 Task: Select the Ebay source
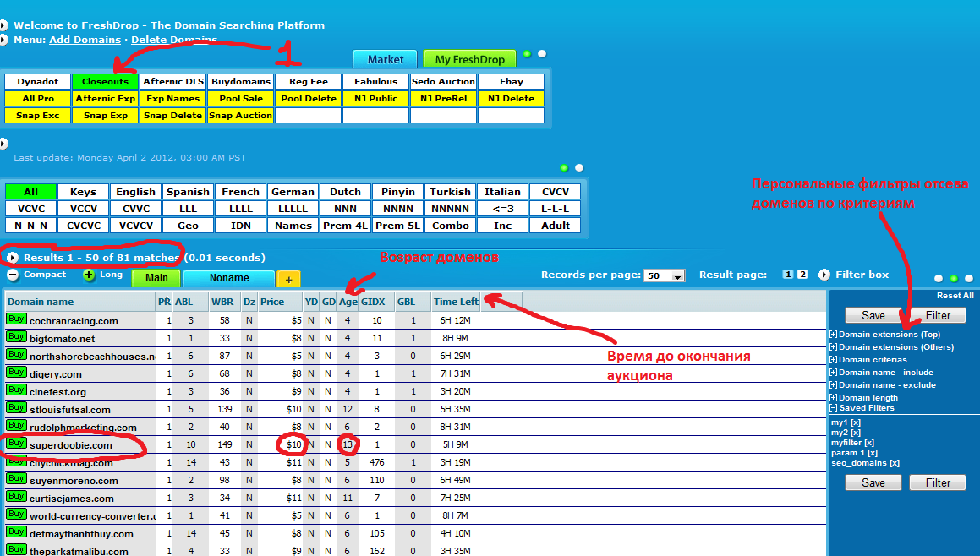(512, 82)
